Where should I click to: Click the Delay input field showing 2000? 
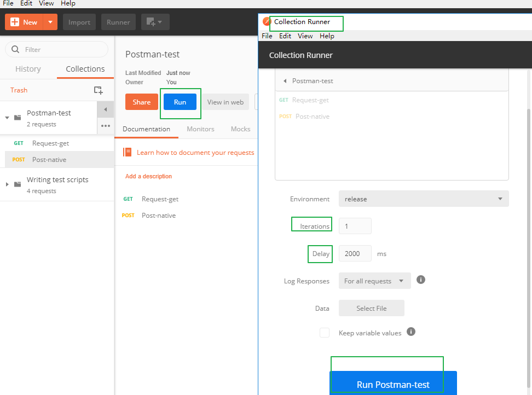355,254
